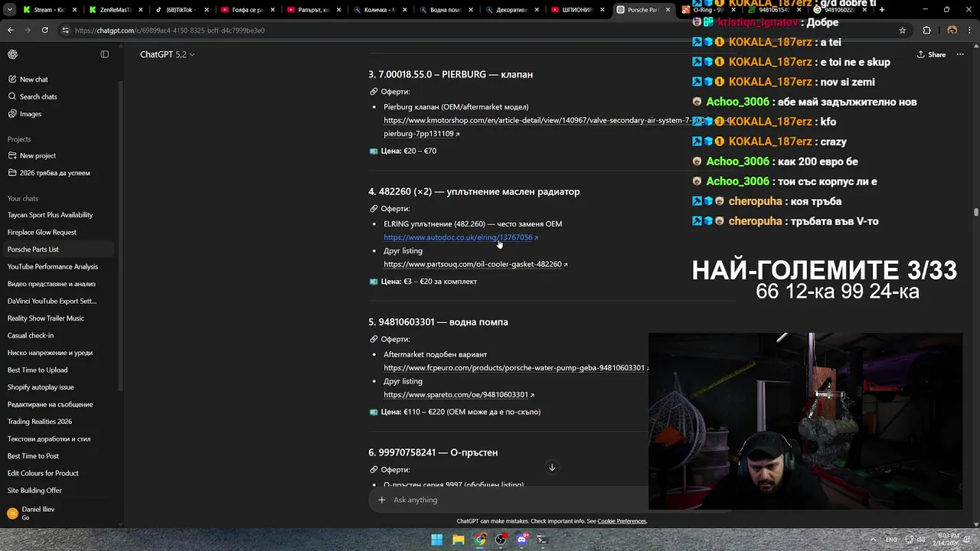The height and width of the screenshot is (551, 980).
Task: Show hidden system tray icons chevron
Action: (874, 540)
